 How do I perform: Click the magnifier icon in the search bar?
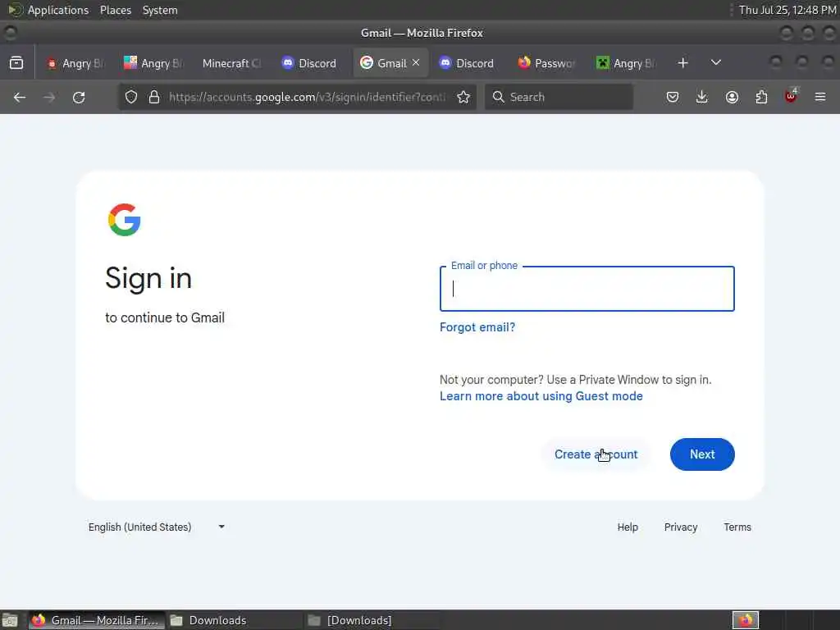pyautogui.click(x=498, y=97)
